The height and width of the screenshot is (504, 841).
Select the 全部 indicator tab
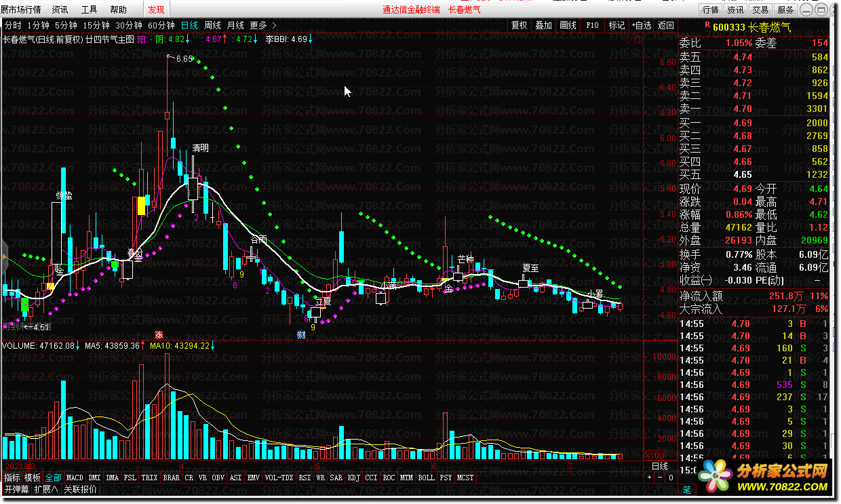click(54, 478)
